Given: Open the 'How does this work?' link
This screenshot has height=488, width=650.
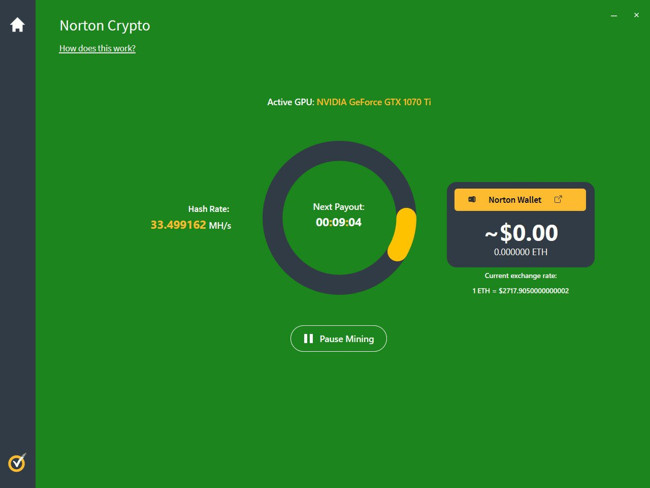Looking at the screenshot, I should [x=97, y=49].
